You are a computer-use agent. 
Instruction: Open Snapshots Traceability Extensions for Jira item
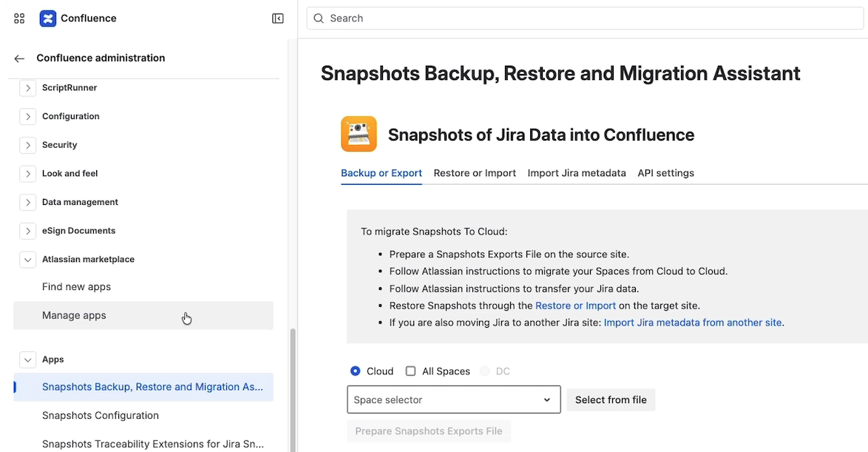tap(143, 444)
